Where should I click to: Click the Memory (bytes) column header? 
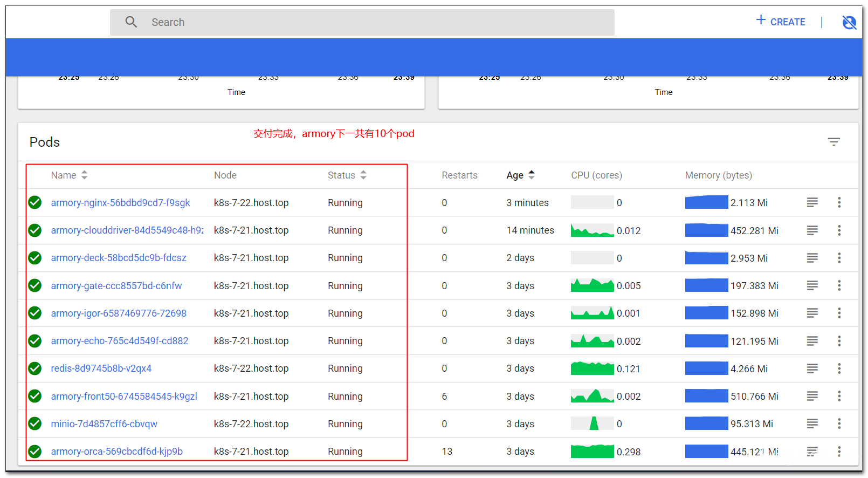click(x=718, y=175)
